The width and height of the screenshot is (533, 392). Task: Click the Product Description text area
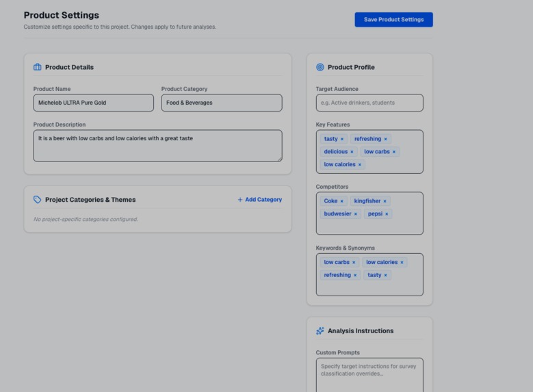point(158,146)
